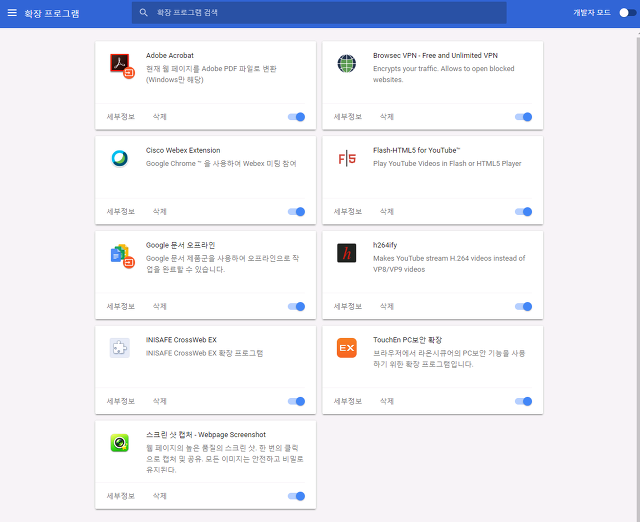Focus the 확장 프로그램 검색 field

[319, 13]
